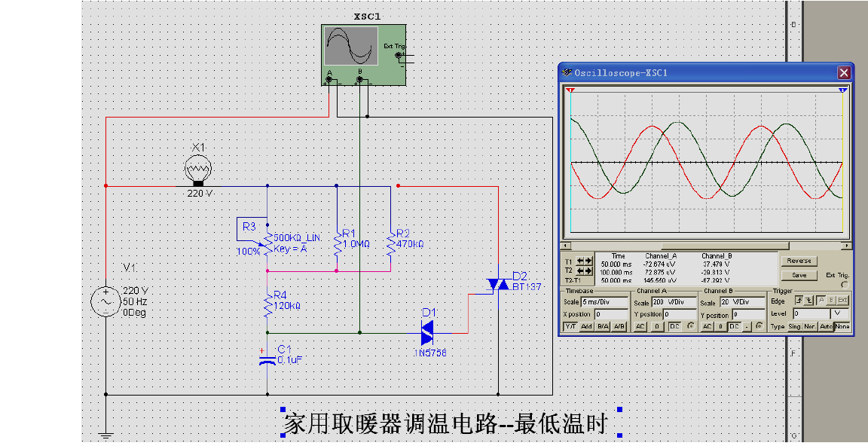
Task: Close the Oscilloscope-XSC1 window
Action: (844, 72)
